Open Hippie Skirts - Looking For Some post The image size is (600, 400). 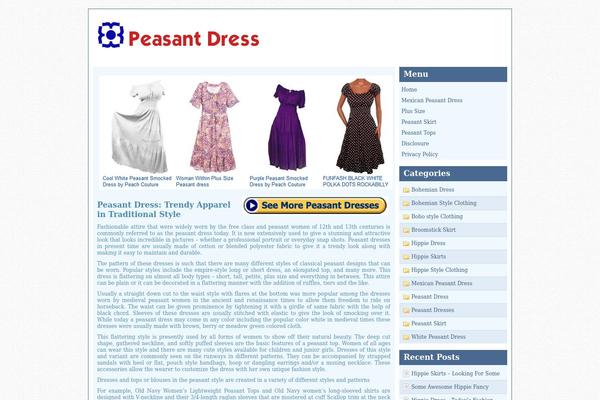tap(455, 373)
